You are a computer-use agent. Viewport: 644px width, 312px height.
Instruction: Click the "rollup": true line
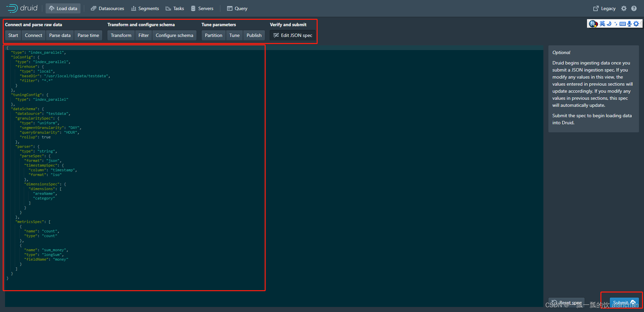35,137
